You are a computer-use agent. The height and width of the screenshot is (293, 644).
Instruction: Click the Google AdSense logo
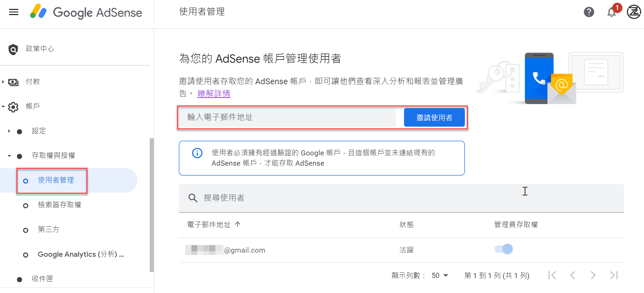click(x=86, y=12)
